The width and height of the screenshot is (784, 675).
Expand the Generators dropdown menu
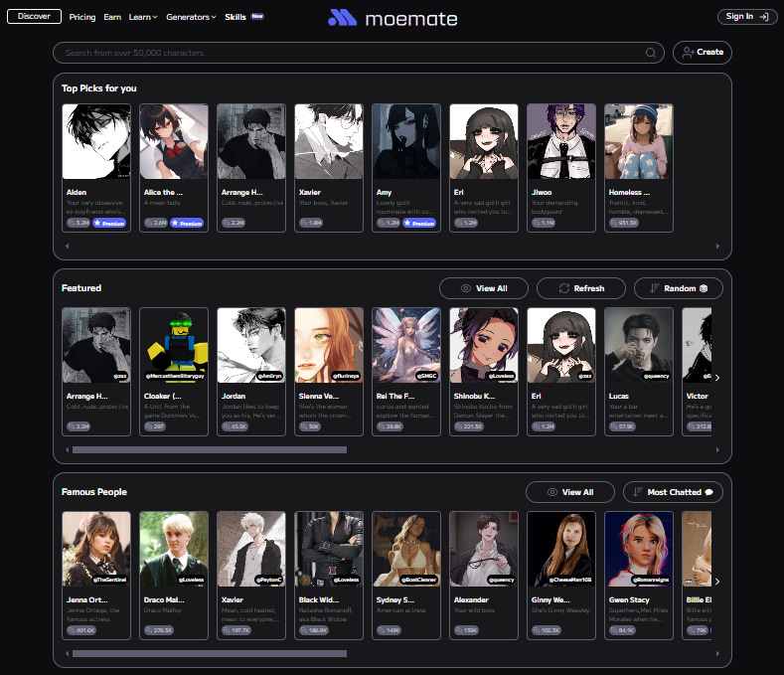coord(191,17)
